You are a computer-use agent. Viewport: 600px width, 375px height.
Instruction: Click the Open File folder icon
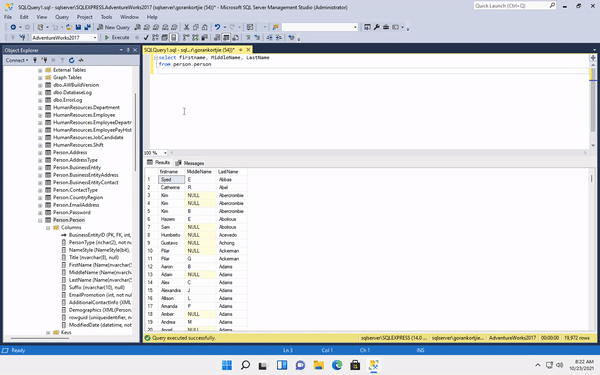tap(69, 27)
